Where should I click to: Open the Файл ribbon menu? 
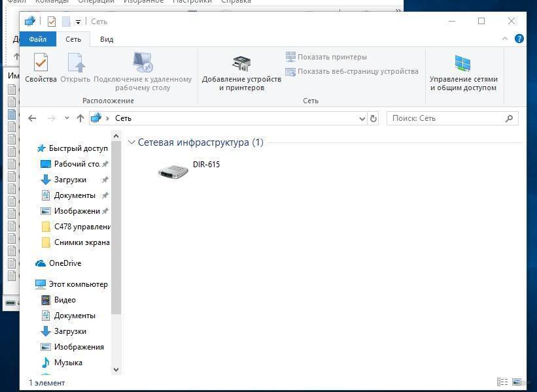(38, 39)
